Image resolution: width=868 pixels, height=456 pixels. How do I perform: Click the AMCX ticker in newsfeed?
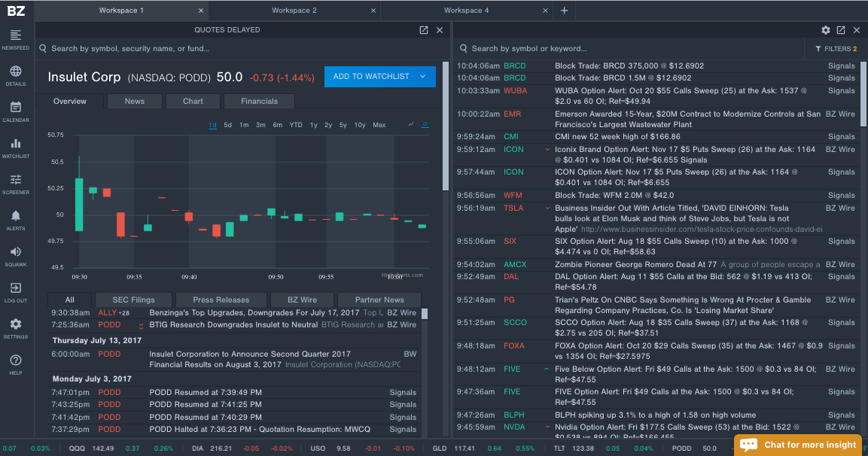[515, 265]
